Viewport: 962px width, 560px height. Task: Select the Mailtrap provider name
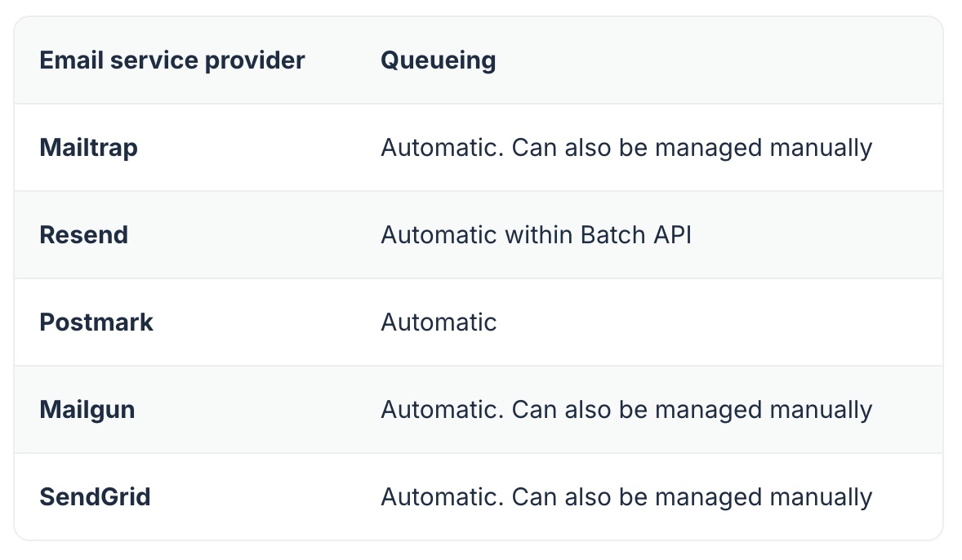point(88,148)
